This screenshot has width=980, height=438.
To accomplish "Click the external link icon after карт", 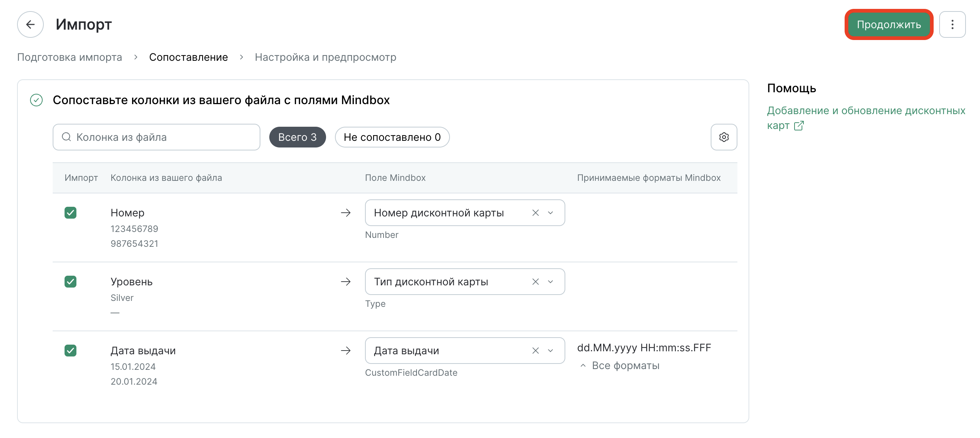I will [799, 126].
